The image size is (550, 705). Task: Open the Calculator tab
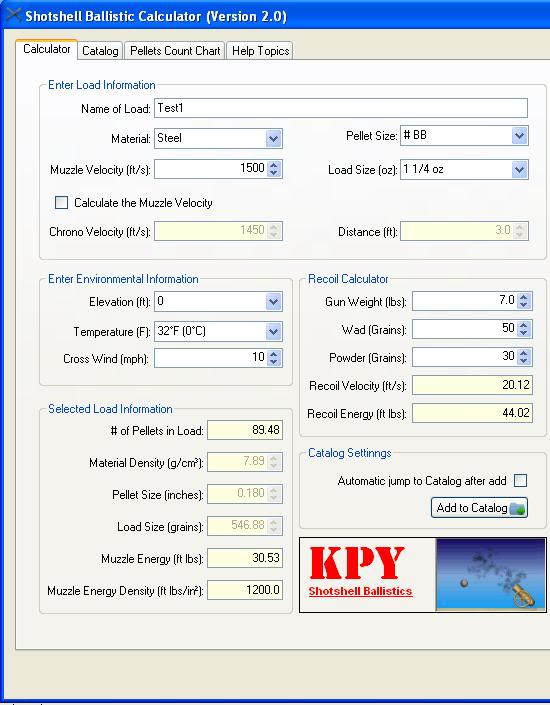click(46, 49)
